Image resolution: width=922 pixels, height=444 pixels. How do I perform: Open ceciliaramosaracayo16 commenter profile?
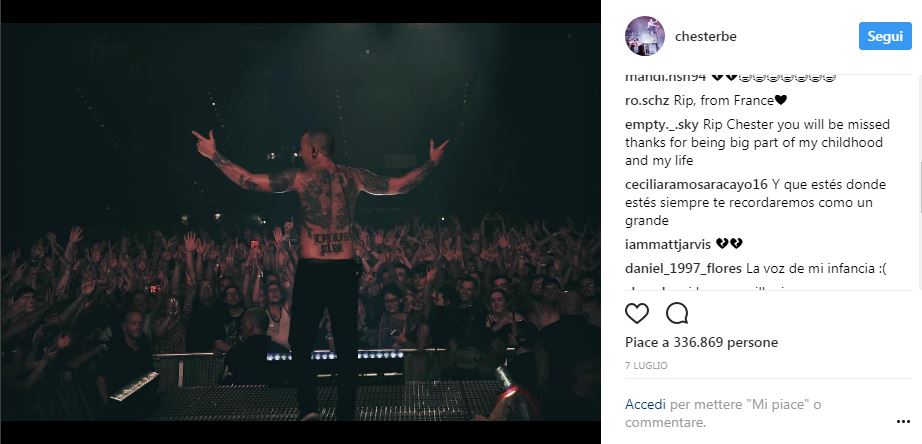click(x=696, y=185)
